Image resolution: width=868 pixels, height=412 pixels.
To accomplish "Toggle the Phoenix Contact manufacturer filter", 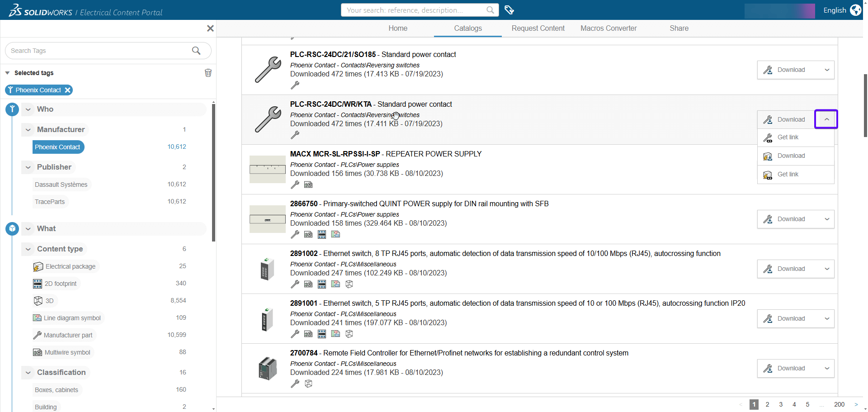I will 58,147.
